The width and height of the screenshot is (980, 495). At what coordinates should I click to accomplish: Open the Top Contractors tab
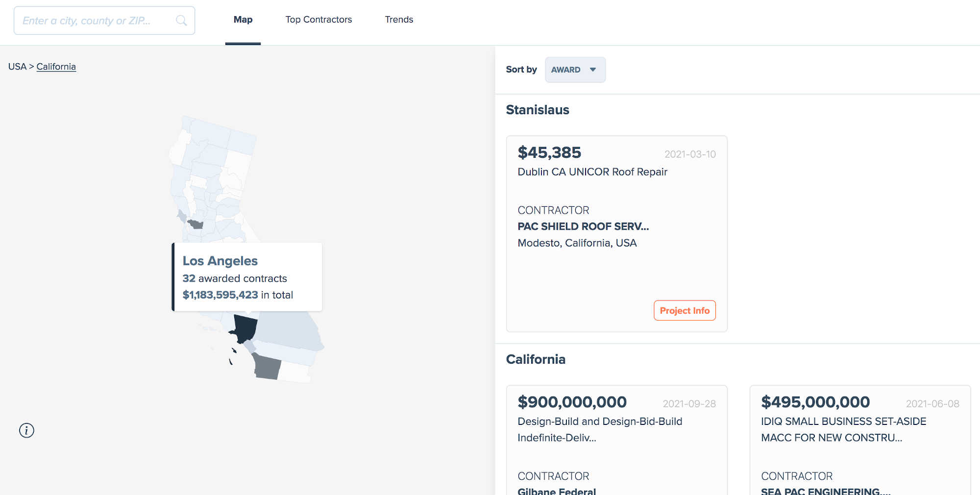pyautogui.click(x=318, y=20)
